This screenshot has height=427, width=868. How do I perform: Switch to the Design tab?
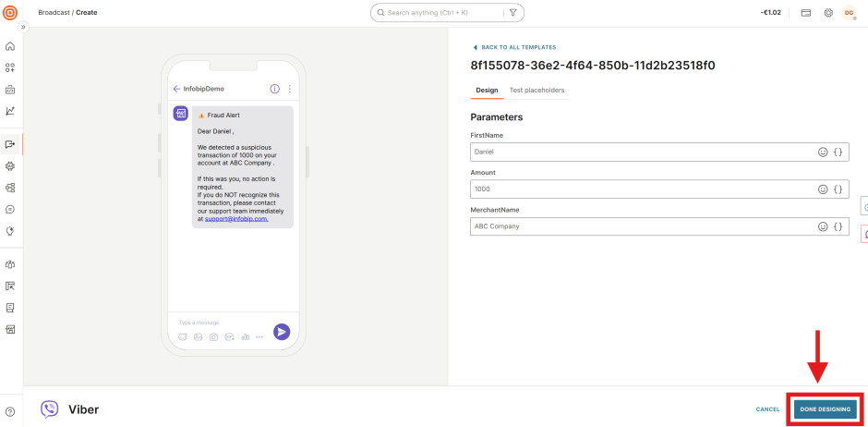click(x=487, y=91)
